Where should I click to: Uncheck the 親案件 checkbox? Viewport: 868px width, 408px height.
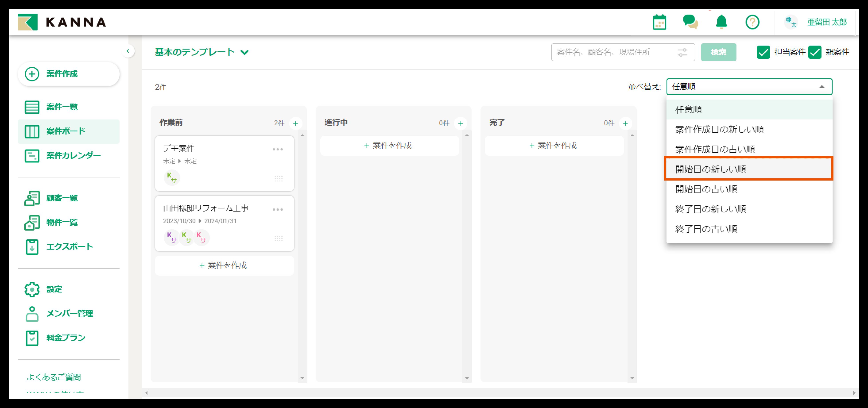click(814, 52)
